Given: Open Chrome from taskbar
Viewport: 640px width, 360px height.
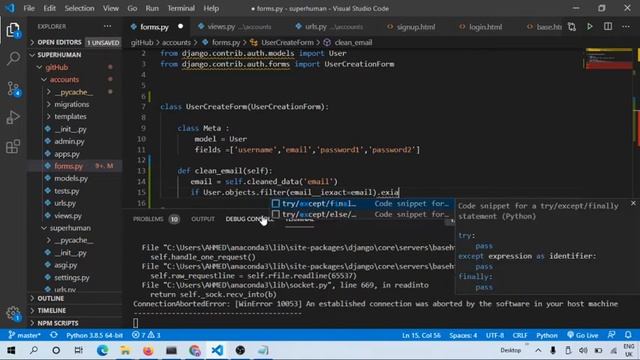Looking at the screenshot, I should coord(195,350).
